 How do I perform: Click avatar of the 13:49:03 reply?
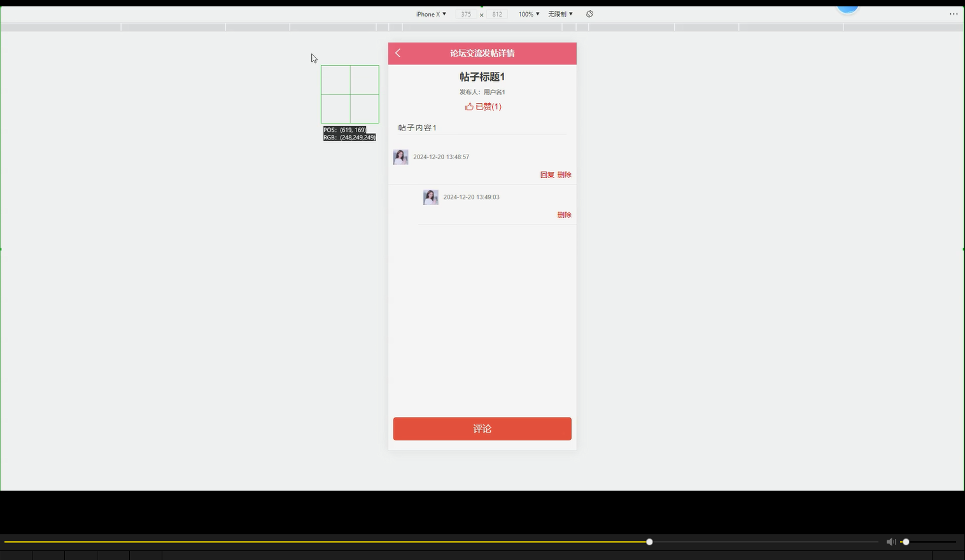point(431,197)
